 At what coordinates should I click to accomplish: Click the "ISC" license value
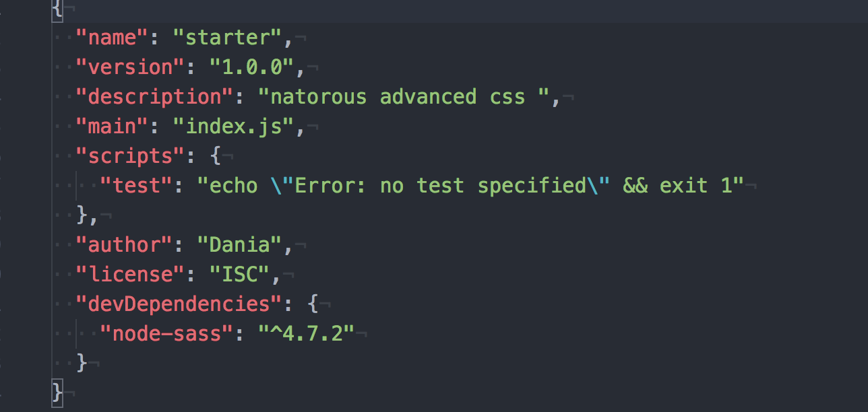pos(240,275)
